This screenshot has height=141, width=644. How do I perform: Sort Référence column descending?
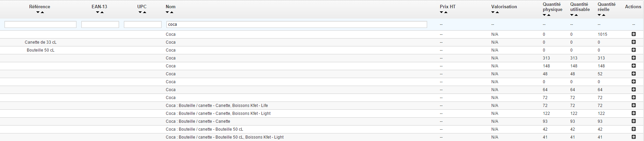tap(38, 12)
